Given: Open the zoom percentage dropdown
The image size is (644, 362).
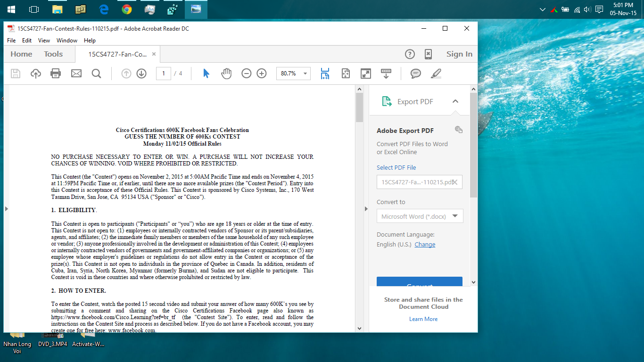Looking at the screenshot, I should 304,74.
